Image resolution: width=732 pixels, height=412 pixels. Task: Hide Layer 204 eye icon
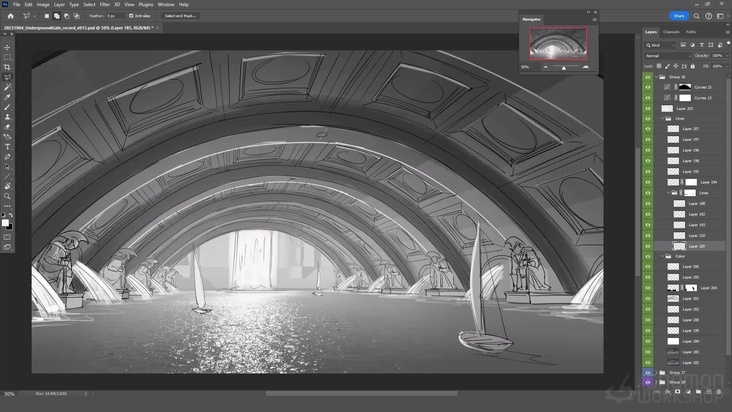coord(648,288)
